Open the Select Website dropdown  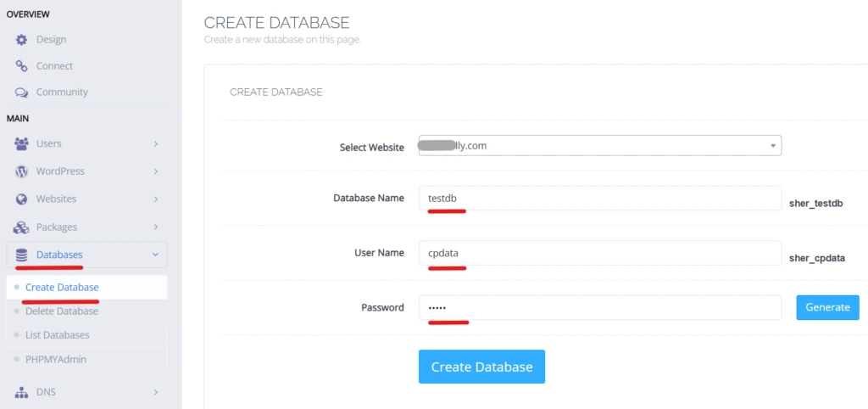click(x=599, y=146)
